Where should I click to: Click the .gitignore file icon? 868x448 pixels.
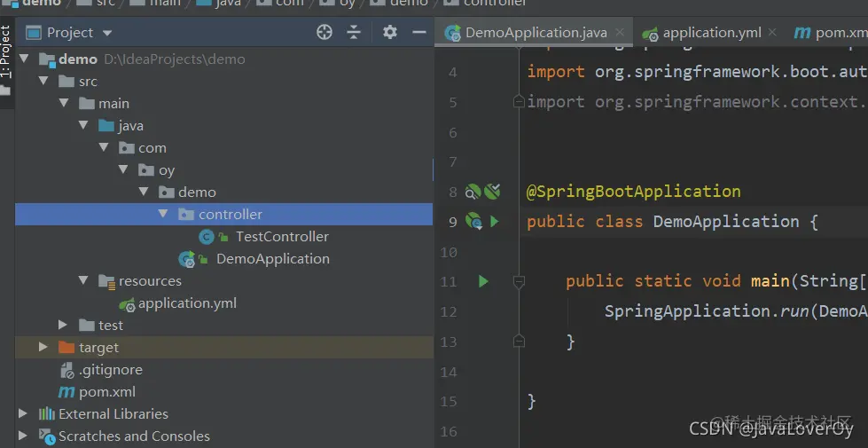[66, 370]
